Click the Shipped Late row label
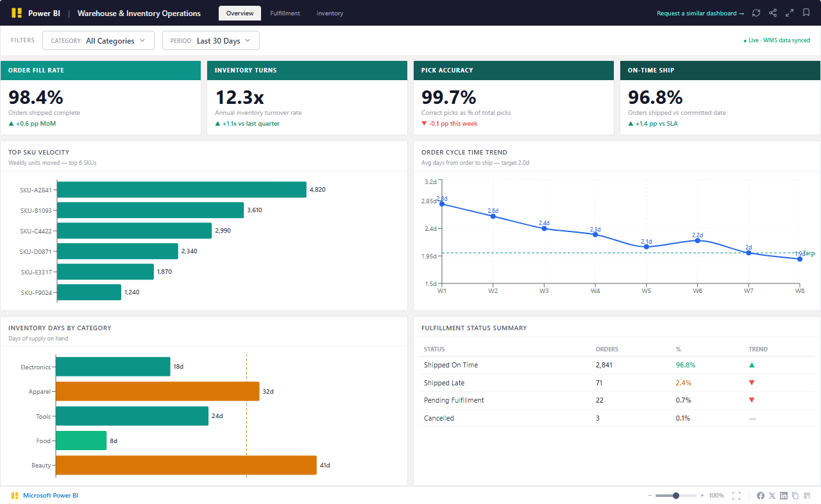 pos(444,383)
